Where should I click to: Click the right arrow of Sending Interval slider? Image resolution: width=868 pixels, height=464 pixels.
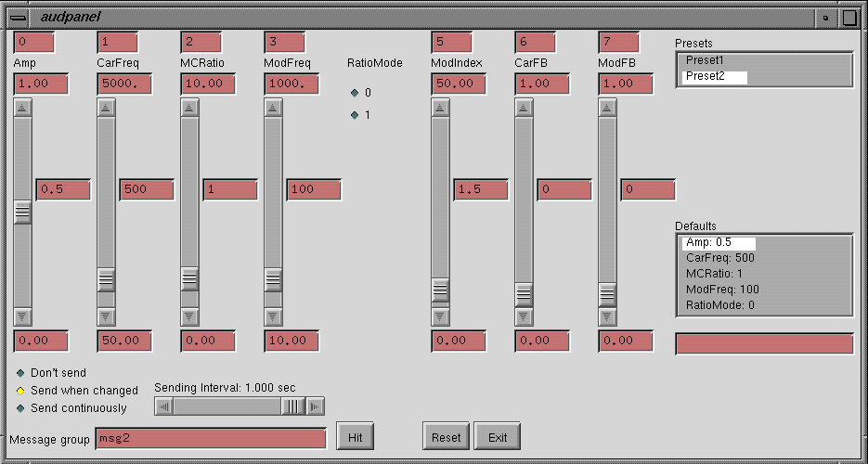(x=315, y=406)
